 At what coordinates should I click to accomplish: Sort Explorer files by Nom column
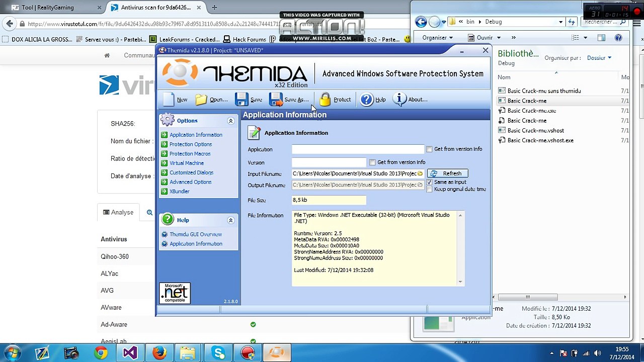point(504,77)
